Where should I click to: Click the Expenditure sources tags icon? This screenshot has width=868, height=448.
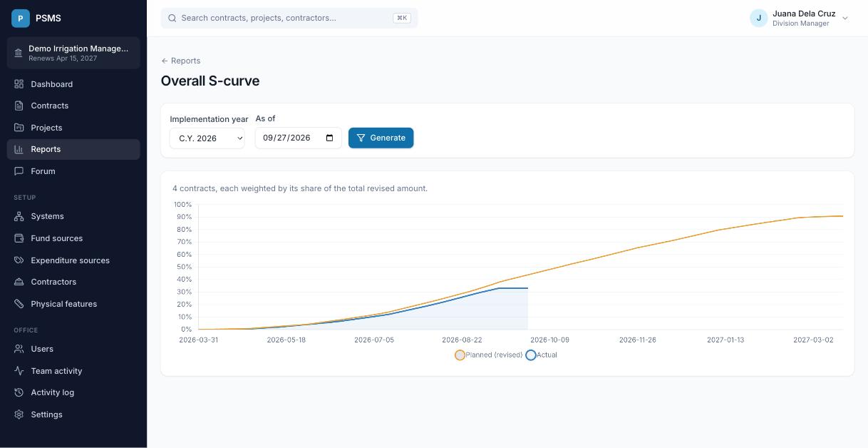tap(19, 260)
